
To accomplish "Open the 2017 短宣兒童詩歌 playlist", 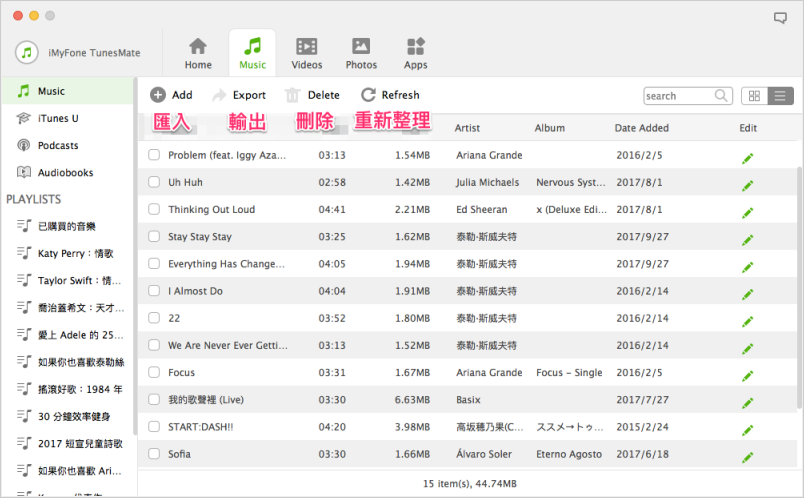I will [x=80, y=444].
